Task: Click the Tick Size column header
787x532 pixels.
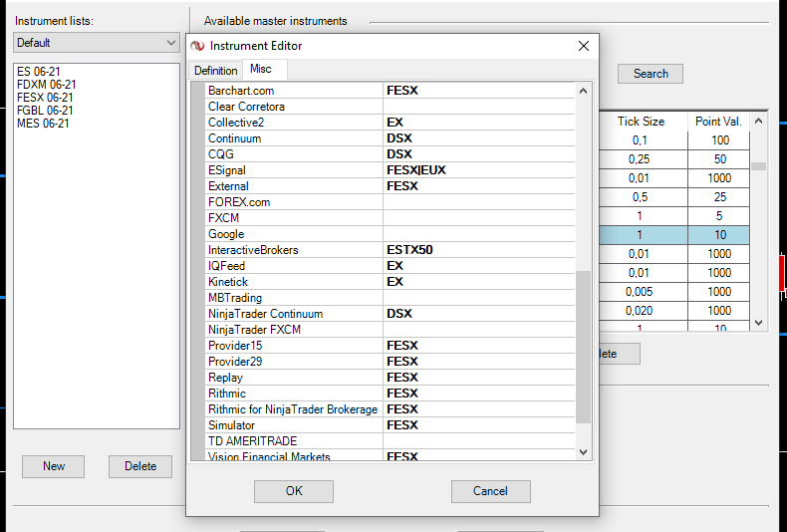Action: click(641, 122)
